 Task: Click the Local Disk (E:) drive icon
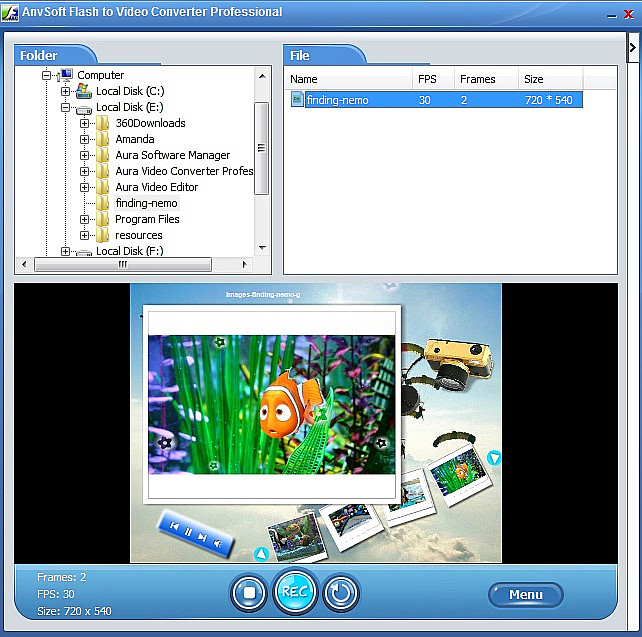point(84,109)
